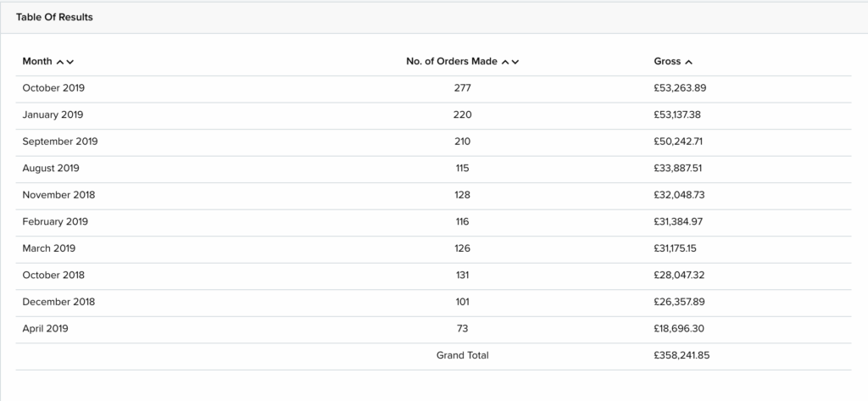Select the February 2019 row
This screenshot has width=868, height=401.
pos(433,222)
